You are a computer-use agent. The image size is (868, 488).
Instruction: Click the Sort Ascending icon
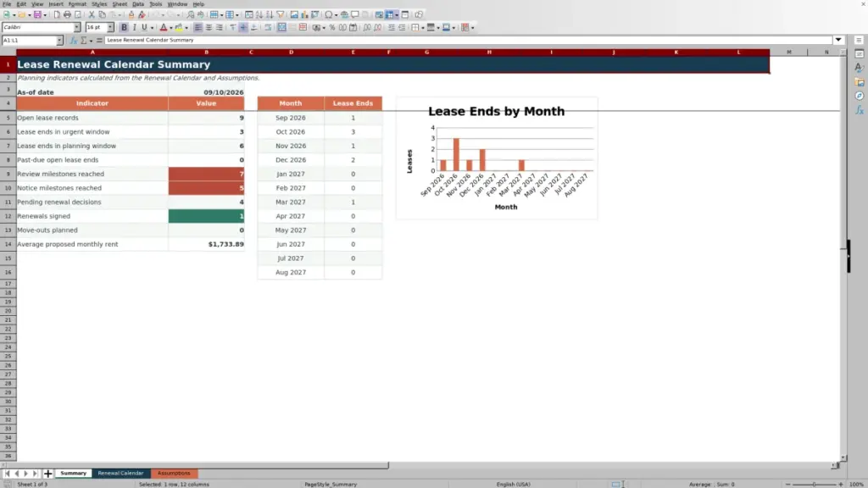(x=259, y=14)
